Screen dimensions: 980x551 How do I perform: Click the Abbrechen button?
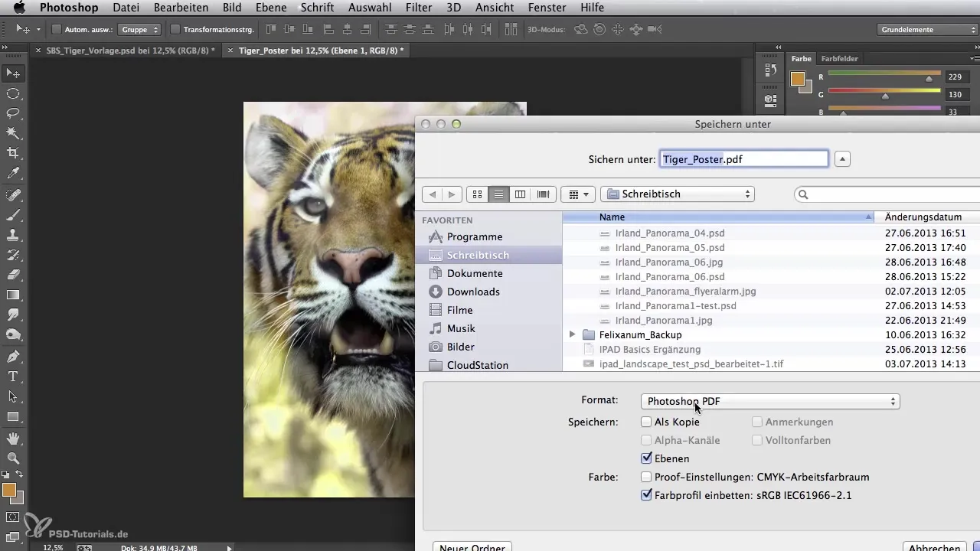click(x=934, y=547)
